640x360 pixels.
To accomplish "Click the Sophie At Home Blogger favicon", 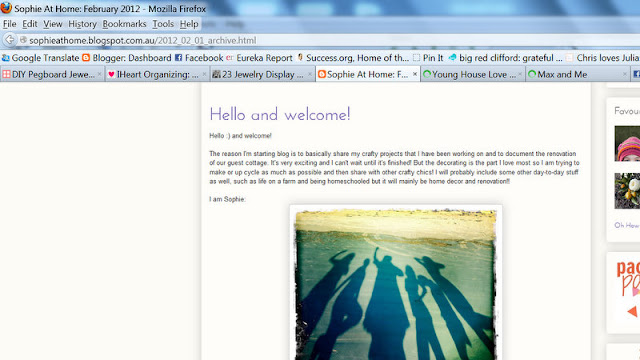I will pos(322,74).
